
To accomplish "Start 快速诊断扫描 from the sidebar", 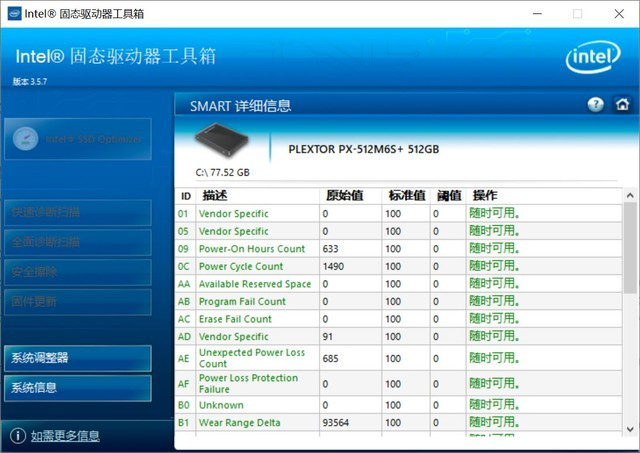I will click(x=77, y=213).
